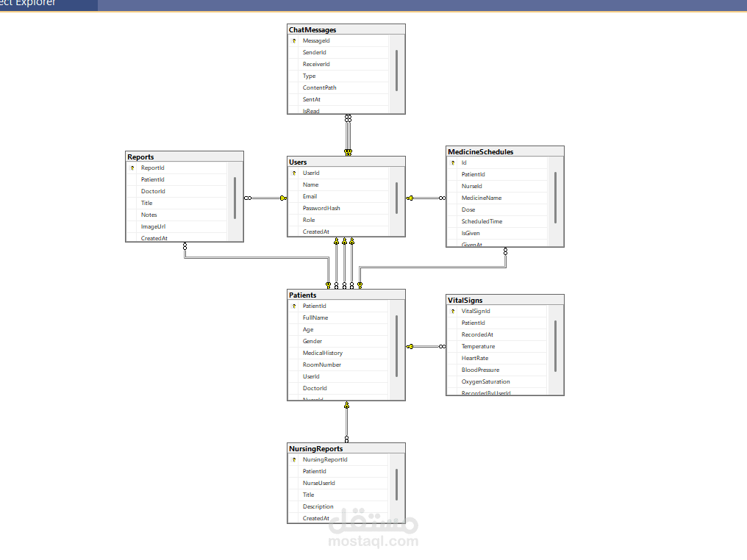The image size is (747, 560).
Task: Click the NursingReportId primary key icon
Action: coord(294,460)
